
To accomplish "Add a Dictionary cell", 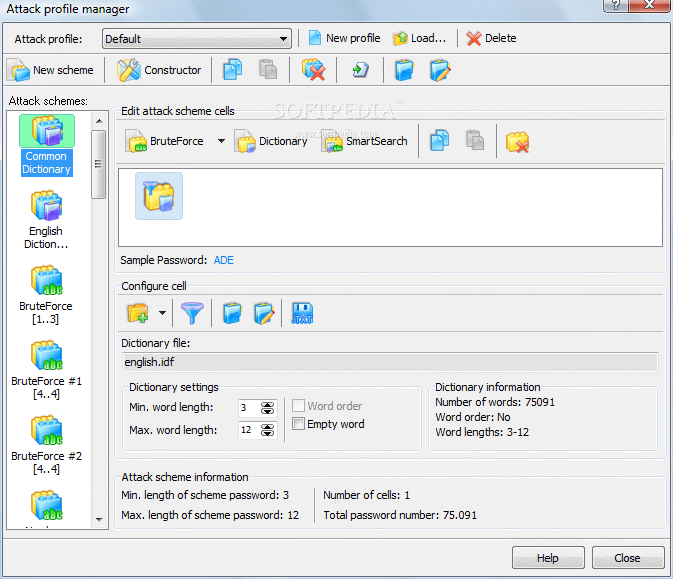I will [271, 141].
